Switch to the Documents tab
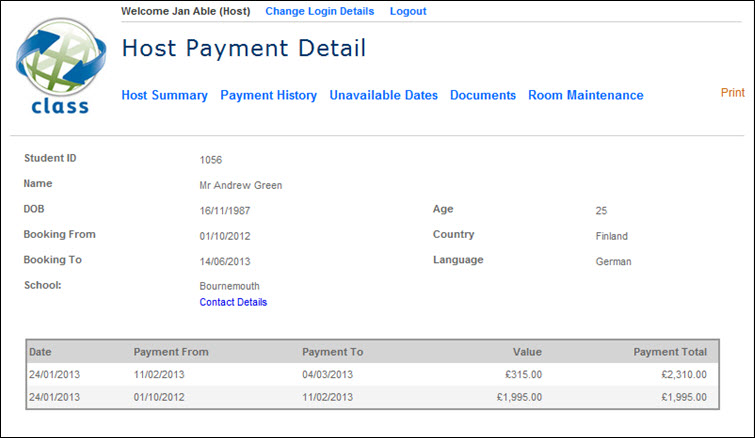The width and height of the screenshot is (755, 438). pyautogui.click(x=482, y=96)
